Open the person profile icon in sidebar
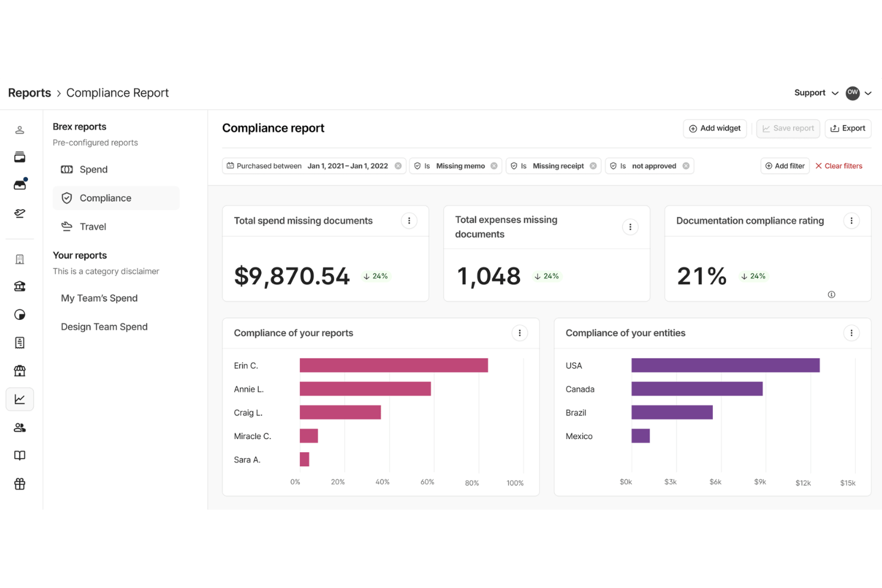 [20, 130]
